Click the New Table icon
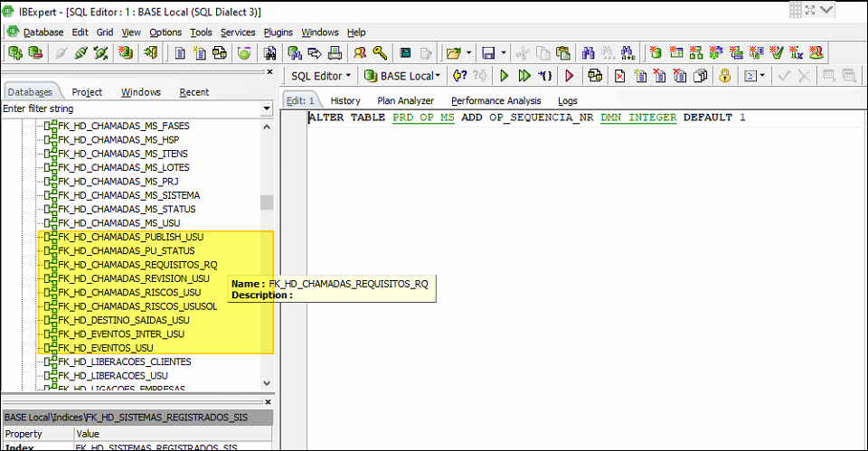The height and width of the screenshot is (451, 868). (x=676, y=53)
